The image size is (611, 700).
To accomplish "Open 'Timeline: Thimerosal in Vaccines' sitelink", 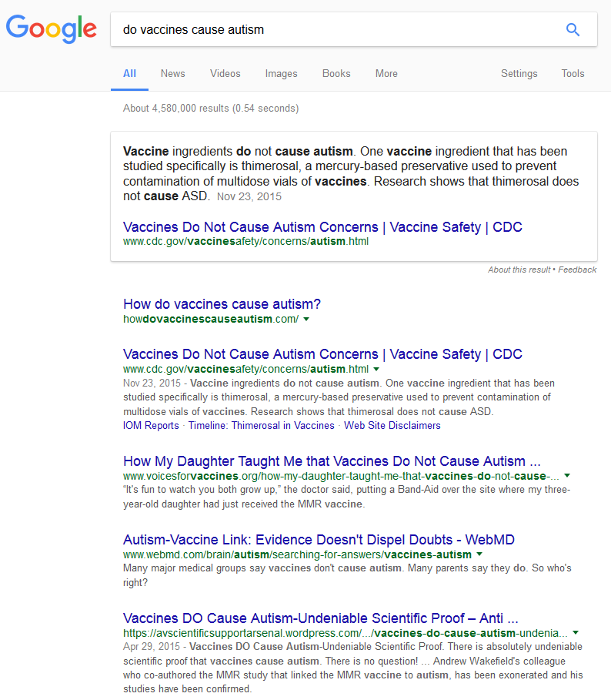I will [x=261, y=425].
